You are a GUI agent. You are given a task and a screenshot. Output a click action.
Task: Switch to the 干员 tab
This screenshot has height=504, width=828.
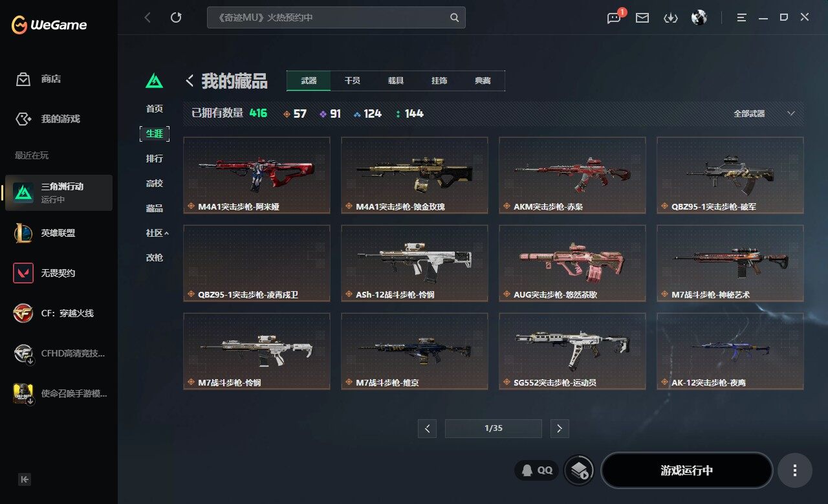coord(353,81)
